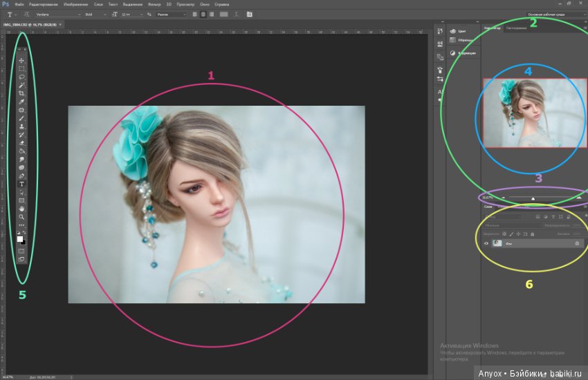Image resolution: width=588 pixels, height=380 pixels.
Task: Select the Hand tool
Action: (21, 209)
